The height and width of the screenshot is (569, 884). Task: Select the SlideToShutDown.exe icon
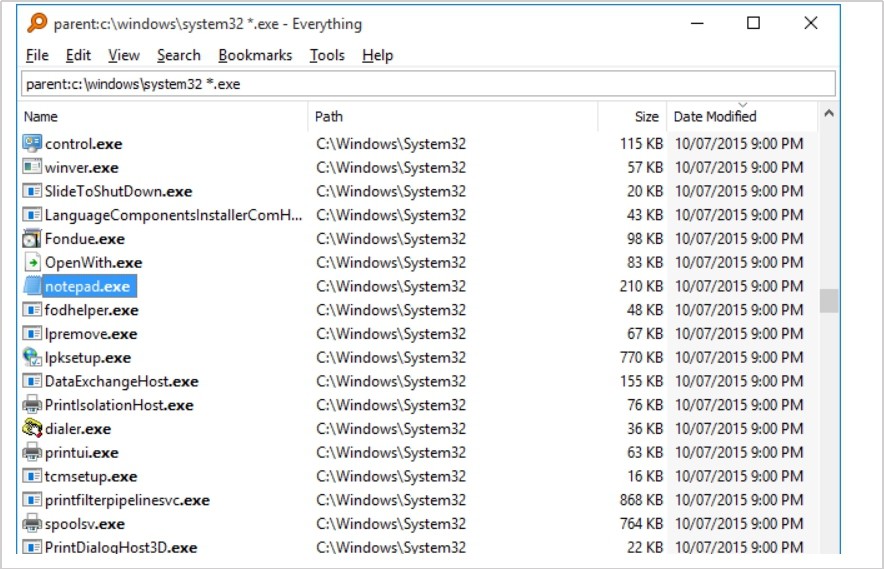pyautogui.click(x=32, y=191)
